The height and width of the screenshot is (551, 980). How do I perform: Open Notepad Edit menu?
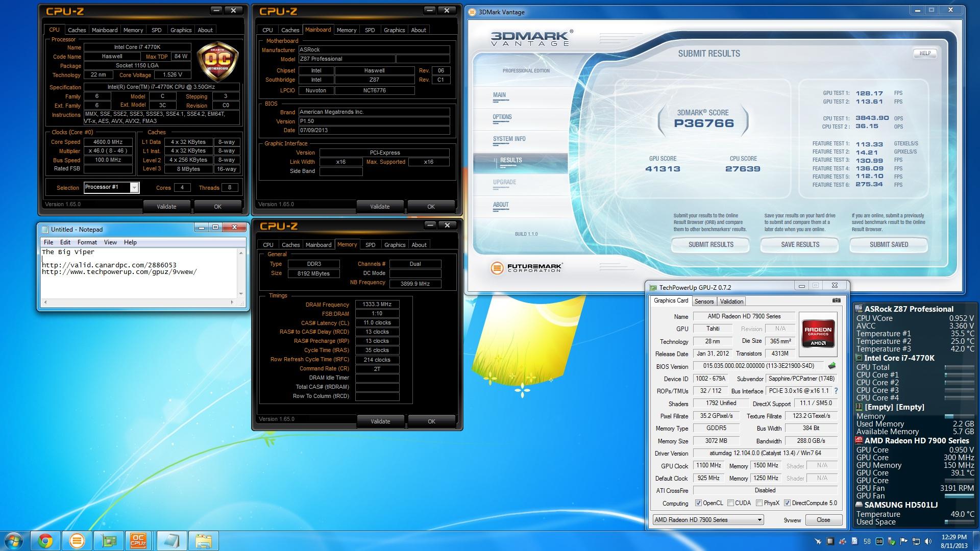coord(65,242)
